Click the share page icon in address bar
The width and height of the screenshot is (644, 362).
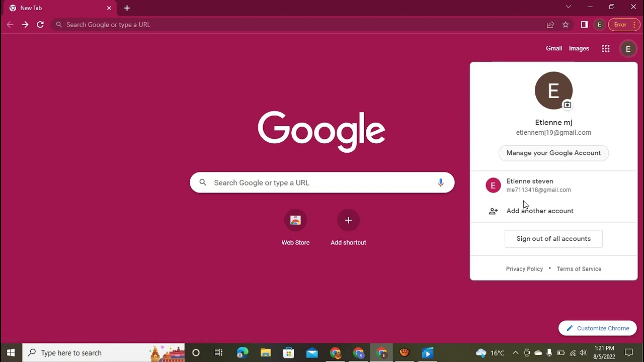(x=550, y=25)
